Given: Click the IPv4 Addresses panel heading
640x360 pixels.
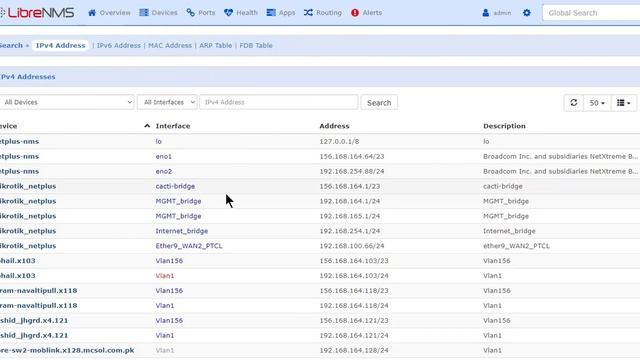Looking at the screenshot, I should (x=28, y=76).
